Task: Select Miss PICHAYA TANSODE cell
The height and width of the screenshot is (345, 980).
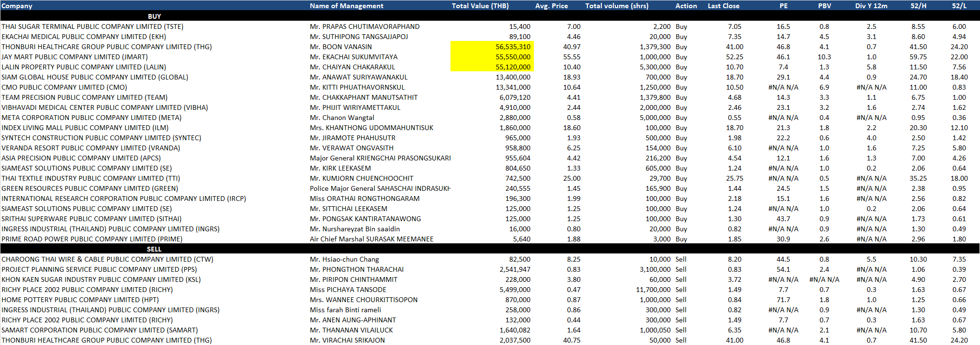Action: click(348, 290)
